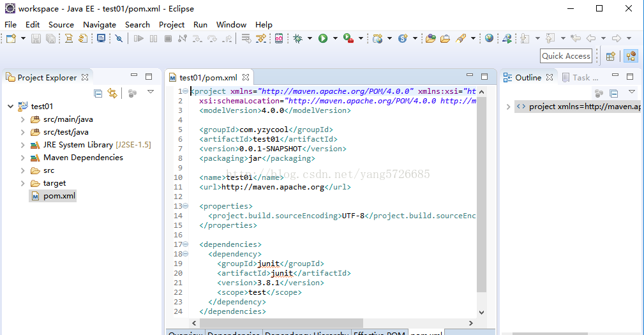This screenshot has height=335, width=644.
Task: Click the Forward navigation arrow
Action: (x=617, y=38)
